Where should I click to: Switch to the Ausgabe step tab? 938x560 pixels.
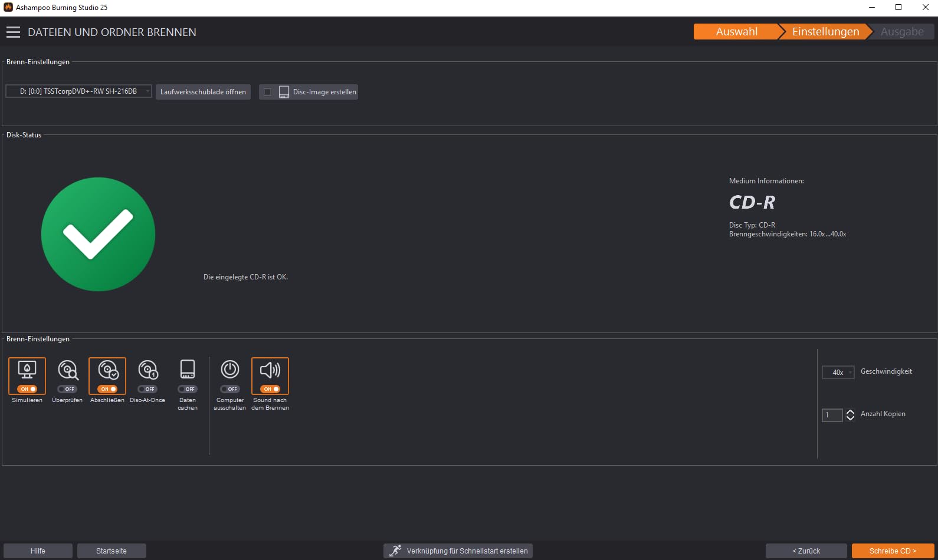point(902,32)
